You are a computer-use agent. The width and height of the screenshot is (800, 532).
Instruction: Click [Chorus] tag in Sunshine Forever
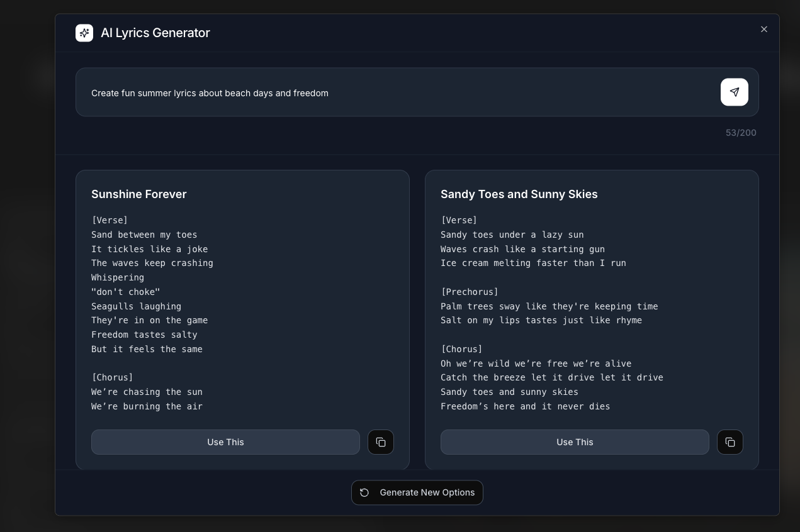112,377
